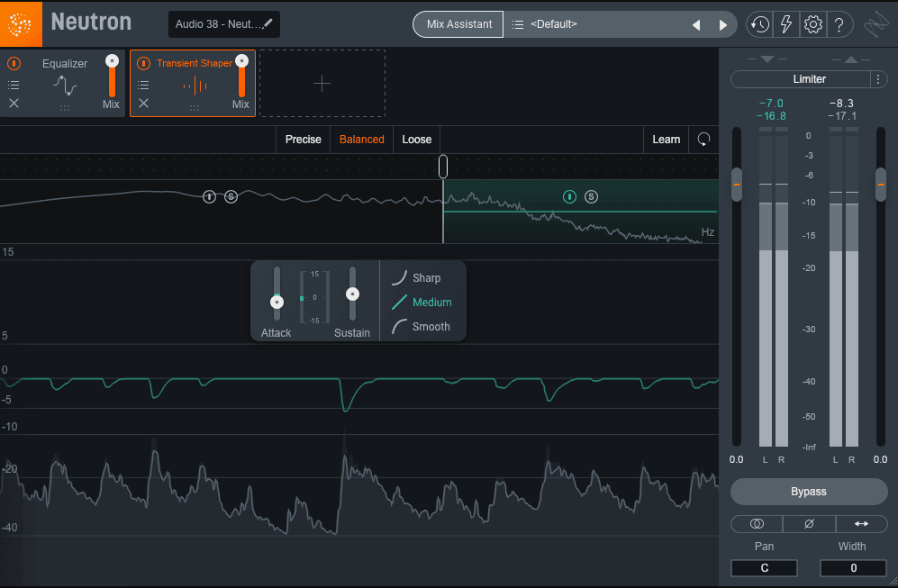Click the Neutron orange logo icon
The image size is (898, 588).
21,24
